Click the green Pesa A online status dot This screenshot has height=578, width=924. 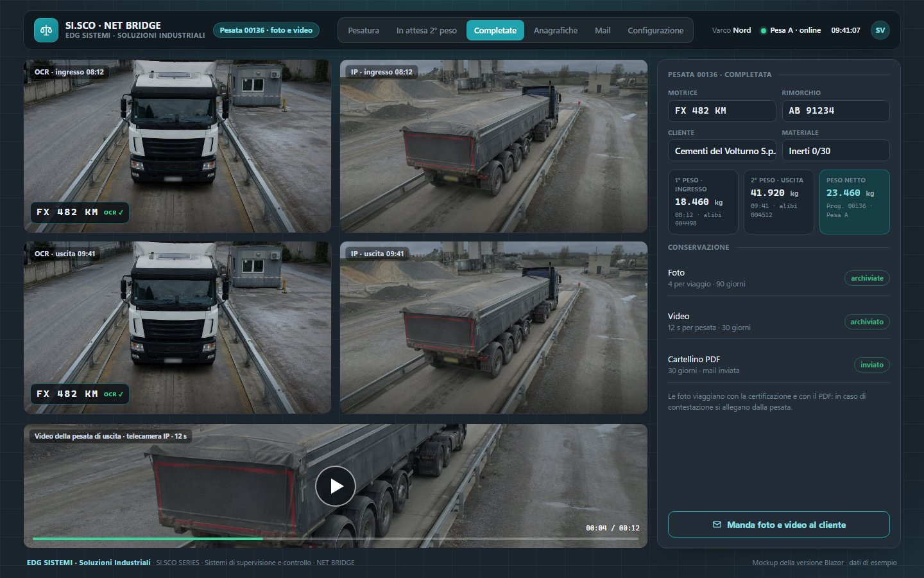coord(763,31)
